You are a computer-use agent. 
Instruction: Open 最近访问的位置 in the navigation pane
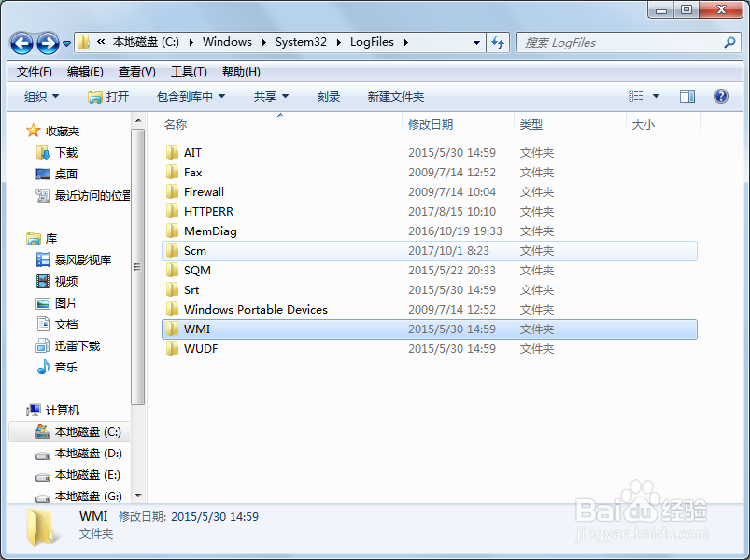click(x=92, y=195)
